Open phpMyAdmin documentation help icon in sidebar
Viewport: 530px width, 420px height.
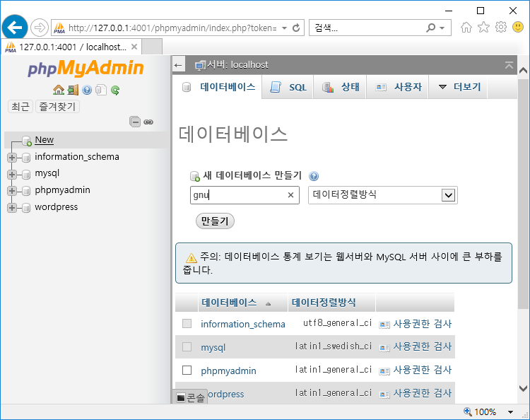click(x=87, y=90)
